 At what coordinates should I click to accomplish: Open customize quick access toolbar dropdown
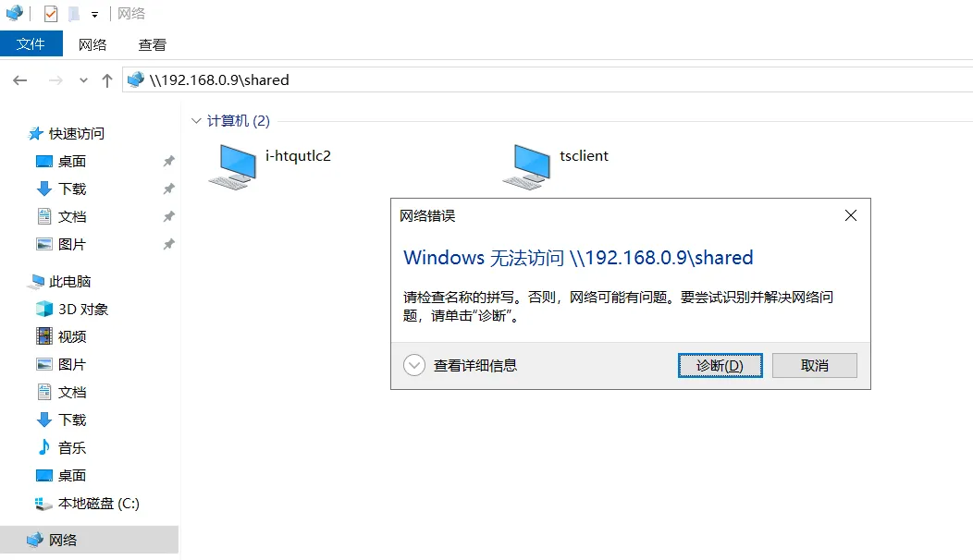click(x=94, y=14)
